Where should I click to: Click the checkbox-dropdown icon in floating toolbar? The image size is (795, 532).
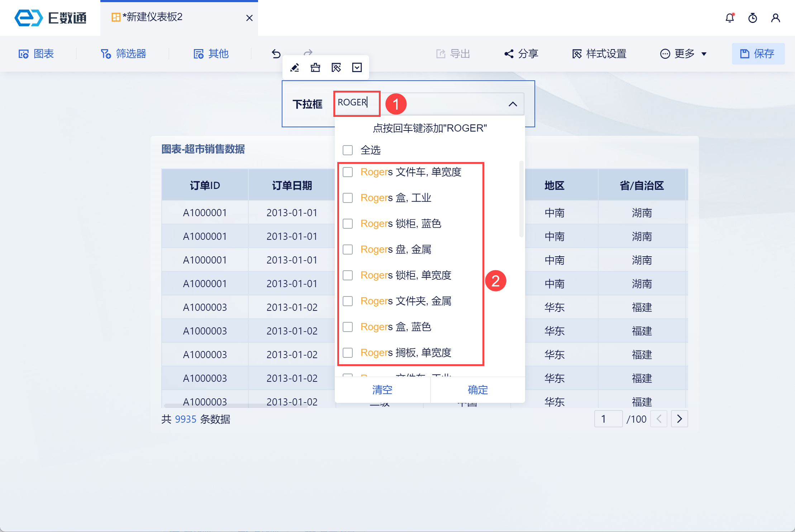coord(357,67)
